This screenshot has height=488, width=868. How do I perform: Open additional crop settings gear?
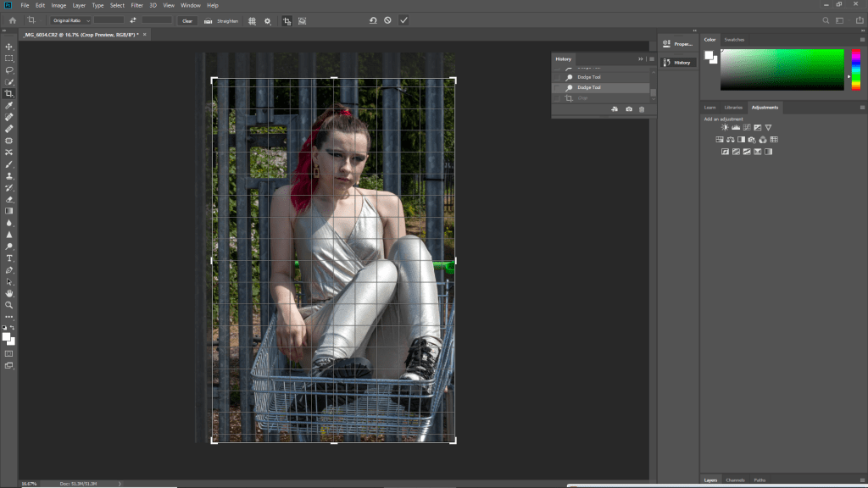(x=268, y=20)
